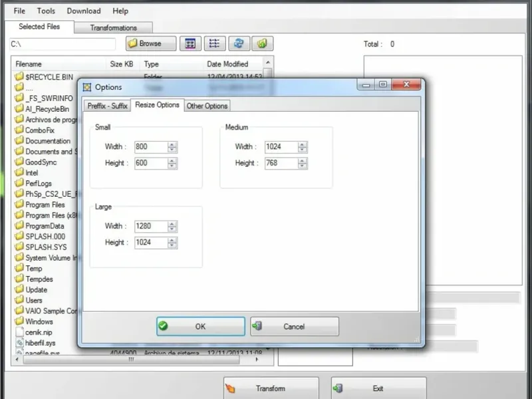The image size is (532, 399).
Task: Decrease Small height with down arrow
Action: 172,166
